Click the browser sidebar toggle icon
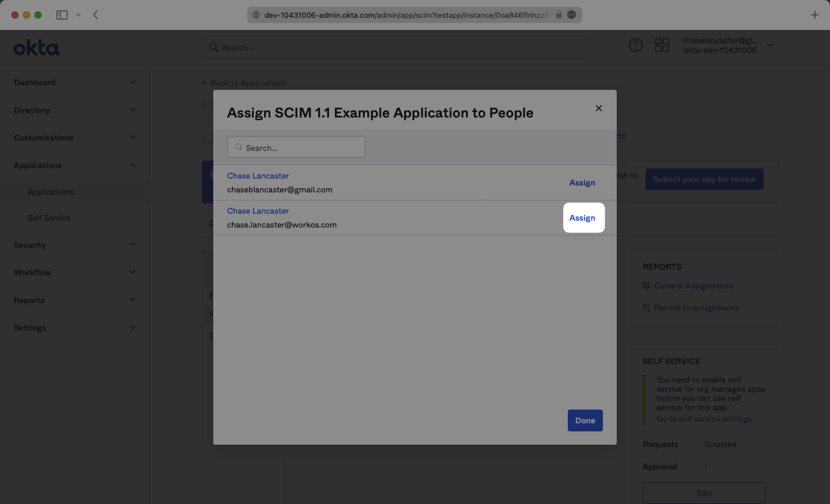The image size is (830, 504). [62, 15]
